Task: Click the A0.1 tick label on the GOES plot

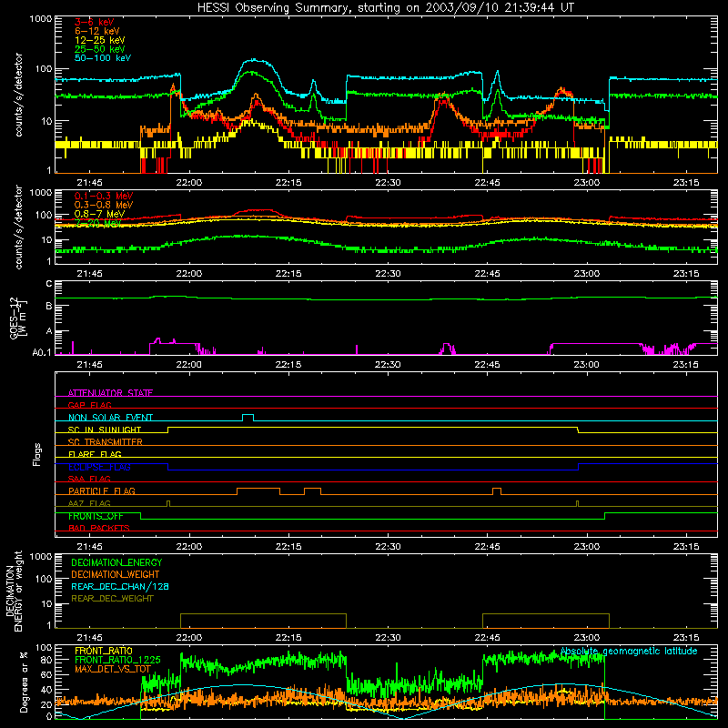Action: click(x=42, y=353)
